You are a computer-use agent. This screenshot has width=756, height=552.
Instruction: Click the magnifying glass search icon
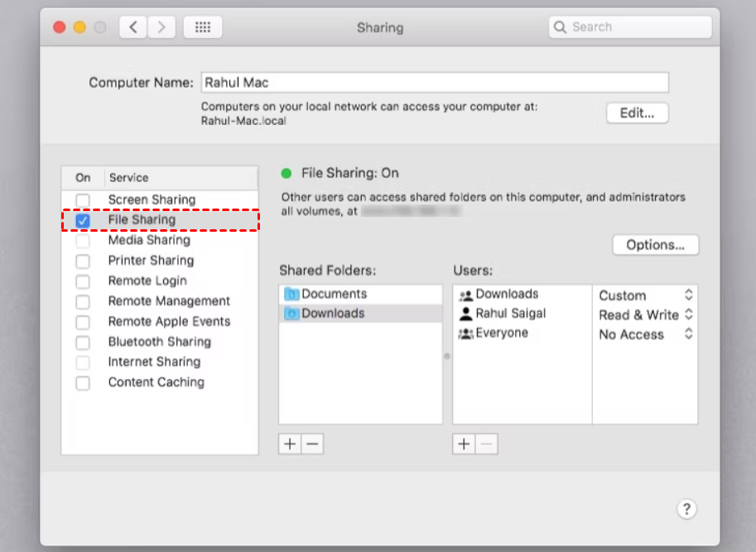click(560, 27)
